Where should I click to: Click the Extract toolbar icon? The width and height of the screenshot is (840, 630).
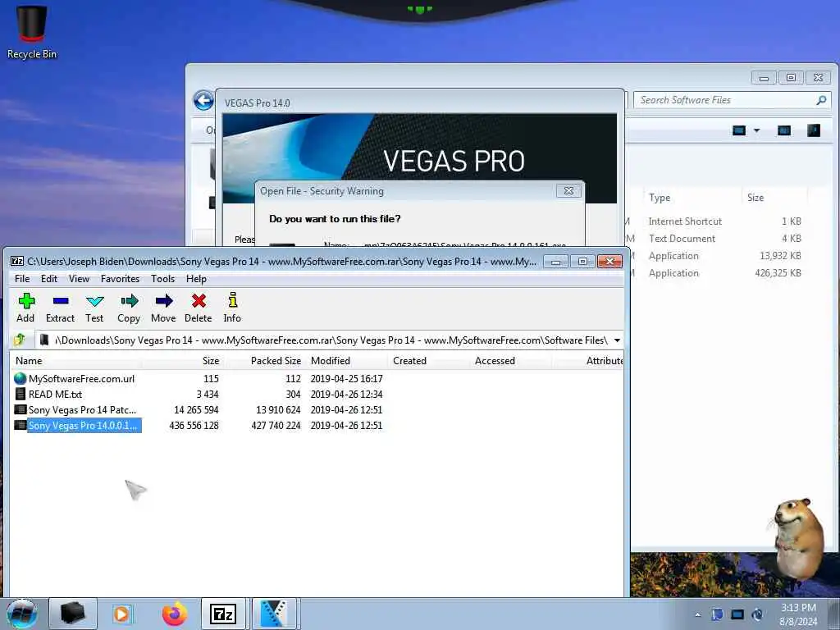pyautogui.click(x=60, y=308)
